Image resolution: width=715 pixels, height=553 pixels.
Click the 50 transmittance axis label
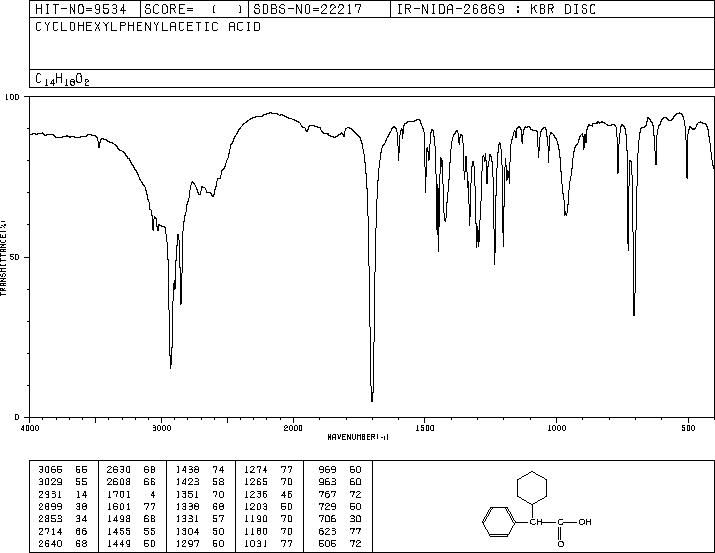click(15, 257)
